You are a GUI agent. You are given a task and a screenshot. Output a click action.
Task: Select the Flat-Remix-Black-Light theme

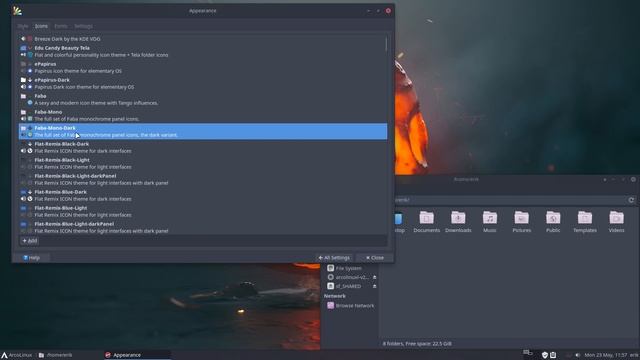203,163
